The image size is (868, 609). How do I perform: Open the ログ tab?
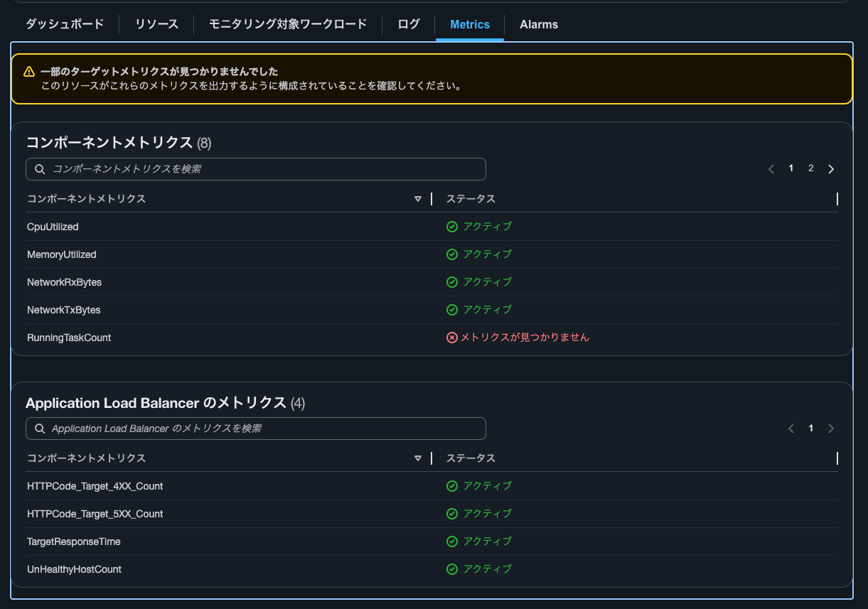pyautogui.click(x=409, y=24)
